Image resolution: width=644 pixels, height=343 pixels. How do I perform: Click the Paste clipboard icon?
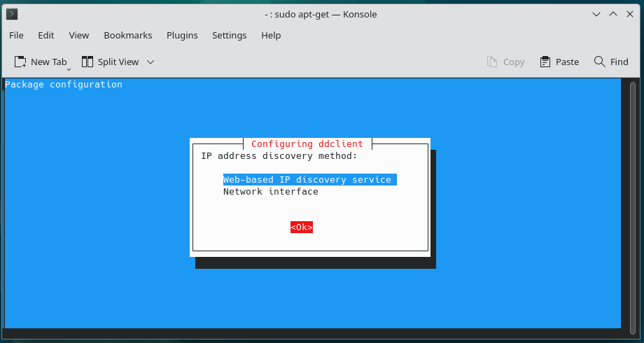pyautogui.click(x=545, y=62)
